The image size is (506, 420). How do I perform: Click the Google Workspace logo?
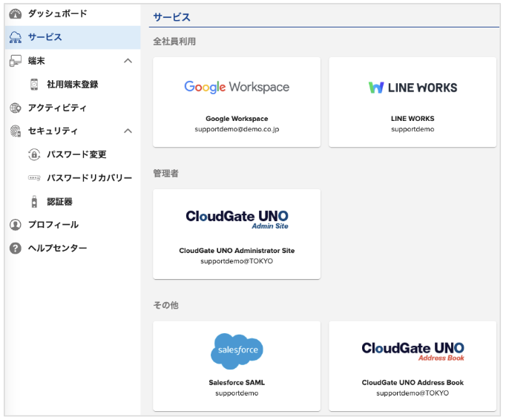237,87
